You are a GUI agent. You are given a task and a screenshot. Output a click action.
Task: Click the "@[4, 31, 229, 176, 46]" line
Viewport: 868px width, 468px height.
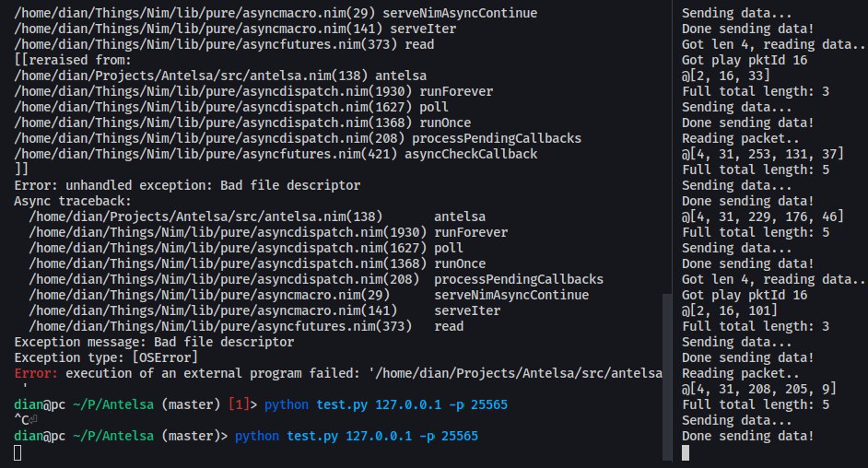click(x=763, y=216)
